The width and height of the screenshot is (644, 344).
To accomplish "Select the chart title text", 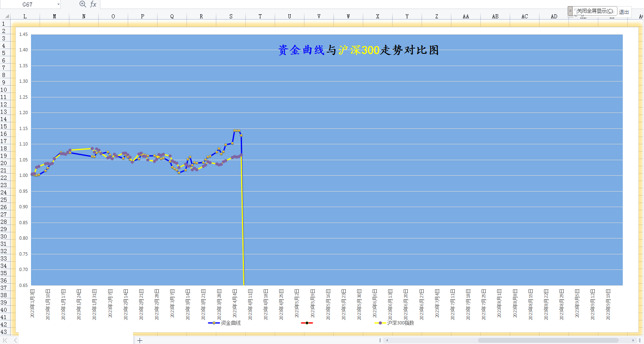I will pos(358,50).
